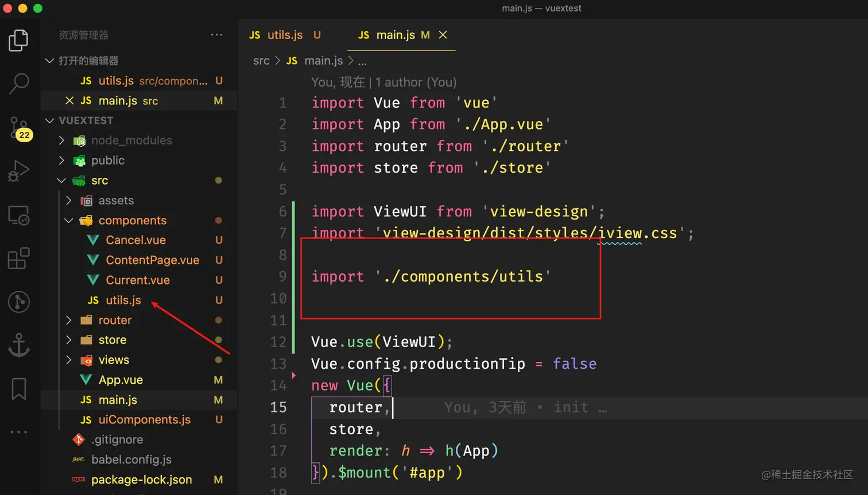The image size is (868, 495).
Task: Click the Vue icon beside Current.vue
Action: coord(92,280)
